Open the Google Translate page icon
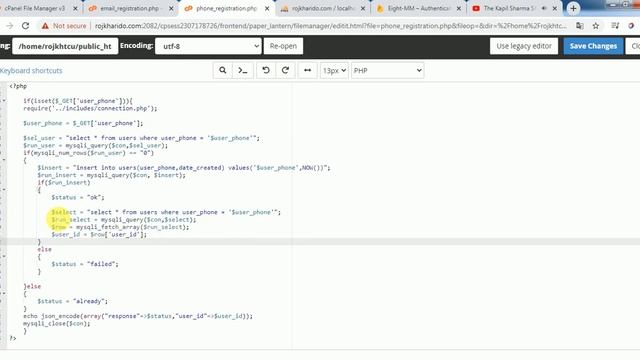Screen dimensions: 640x360 pos(580,26)
